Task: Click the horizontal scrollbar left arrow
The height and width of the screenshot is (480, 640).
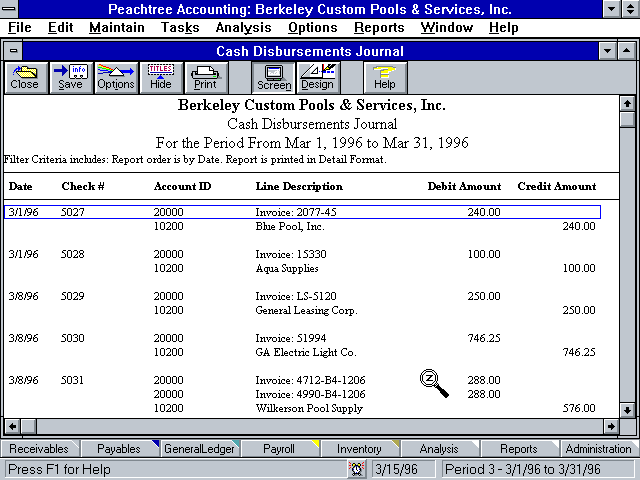Action: click(13, 427)
